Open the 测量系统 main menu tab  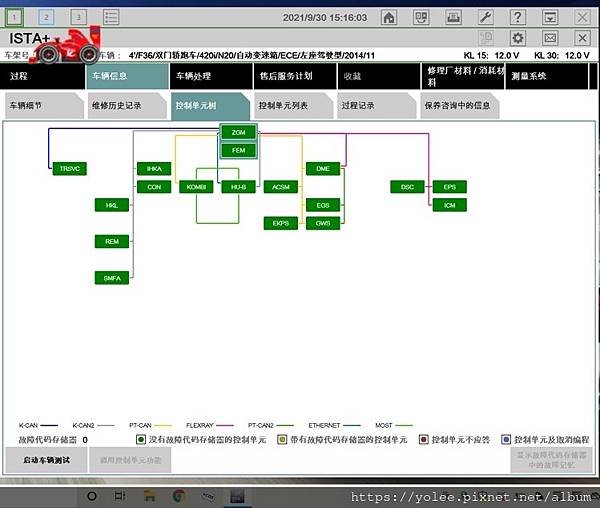tap(547, 76)
